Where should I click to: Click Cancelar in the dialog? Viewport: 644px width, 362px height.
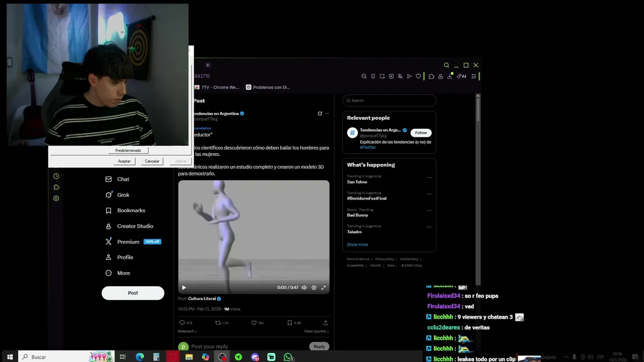tap(152, 161)
